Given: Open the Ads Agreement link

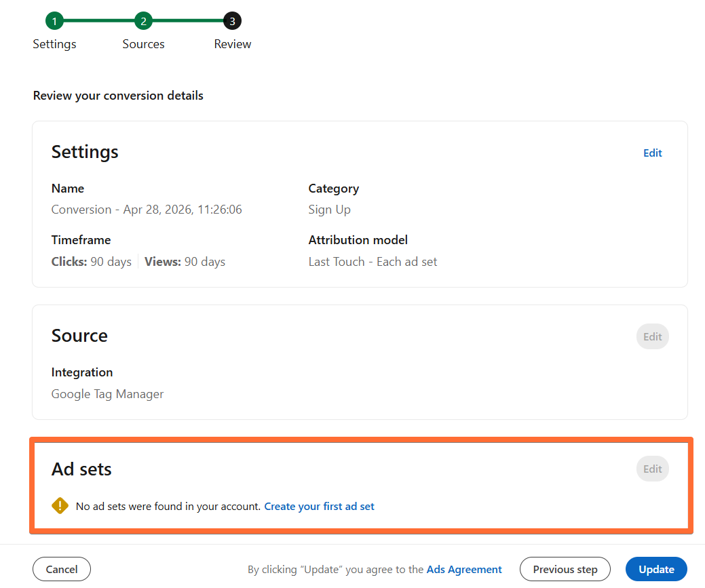Looking at the screenshot, I should [x=464, y=569].
